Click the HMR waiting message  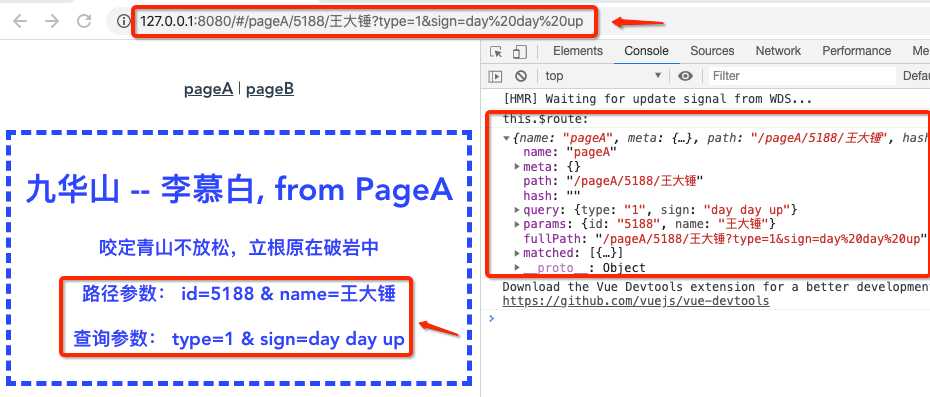coord(657,99)
